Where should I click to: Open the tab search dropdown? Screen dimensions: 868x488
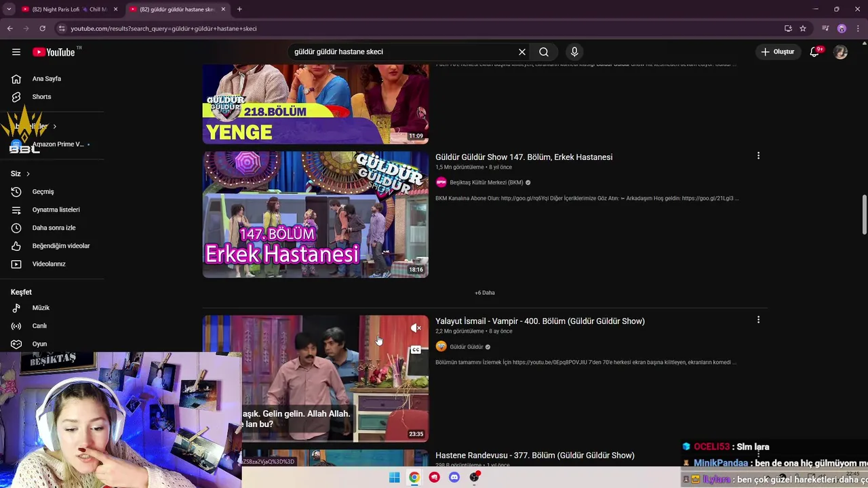[9, 9]
